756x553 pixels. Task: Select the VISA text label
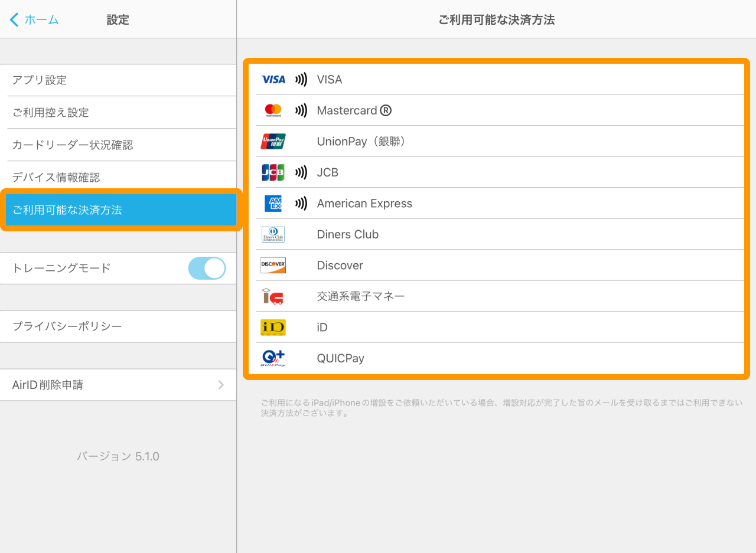330,80
